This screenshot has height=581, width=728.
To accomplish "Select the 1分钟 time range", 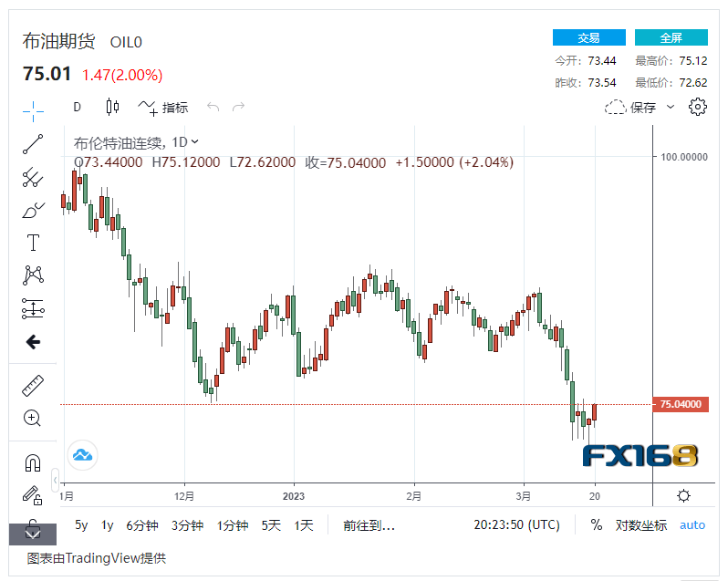I will (232, 525).
